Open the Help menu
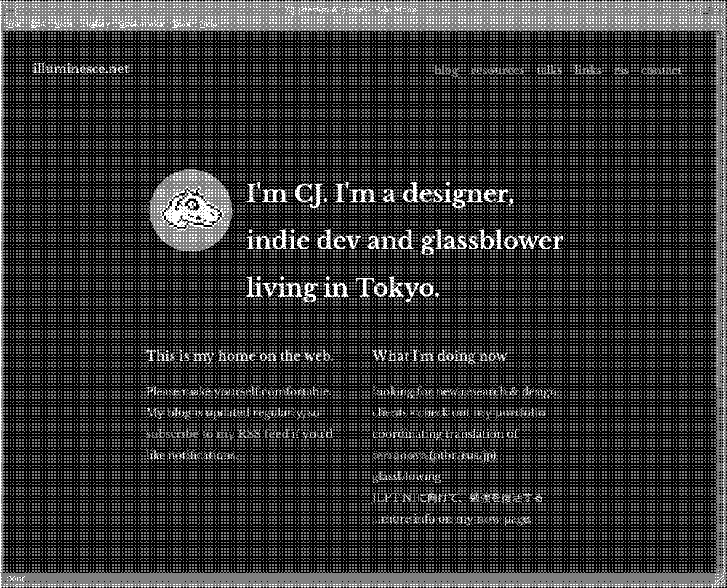 click(209, 24)
